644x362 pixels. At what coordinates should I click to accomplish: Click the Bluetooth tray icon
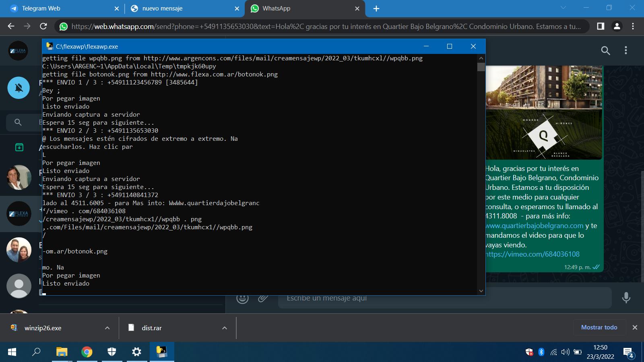(541, 352)
